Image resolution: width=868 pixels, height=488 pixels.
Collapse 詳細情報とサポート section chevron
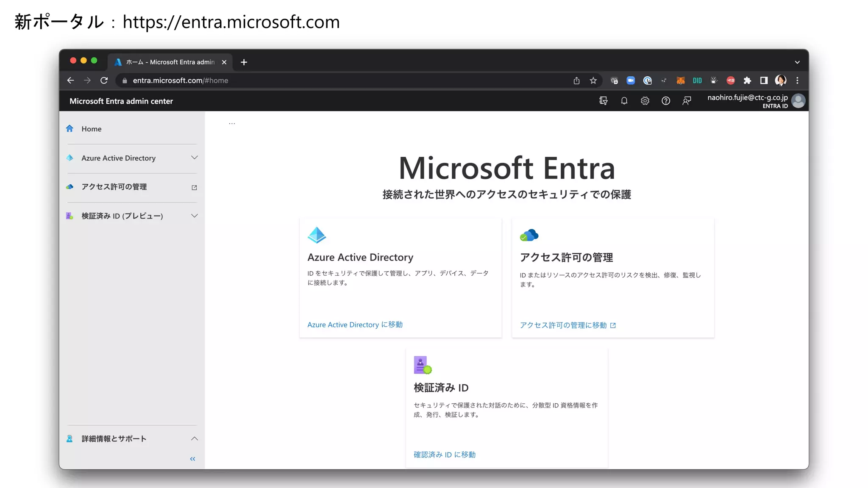(x=195, y=438)
